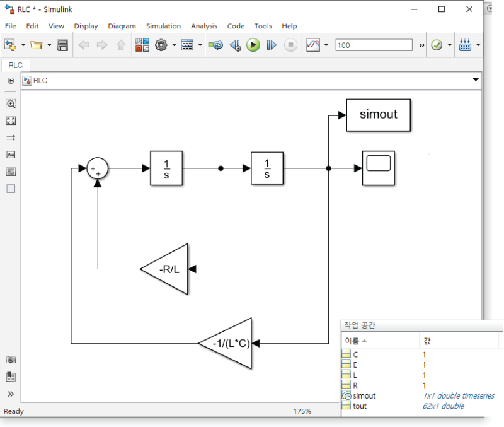Run Model Advisor check via green checkmark
Screen dimensions: 504x427
coord(435,45)
